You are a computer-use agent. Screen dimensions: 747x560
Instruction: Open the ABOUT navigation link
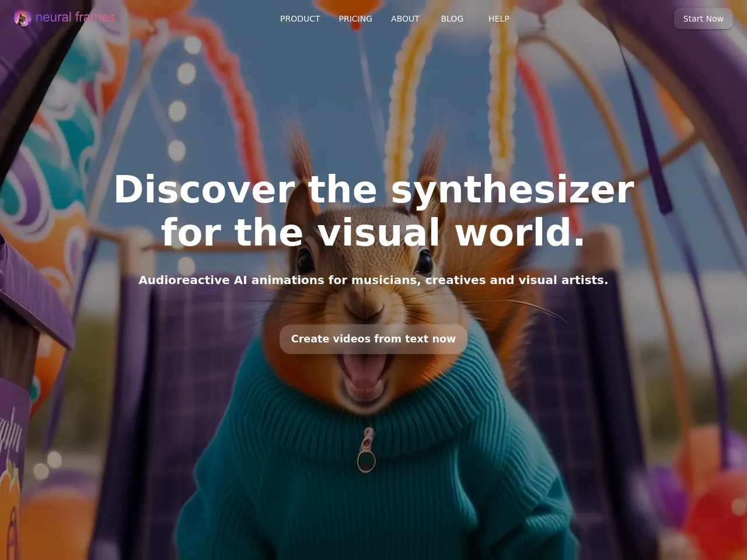point(405,19)
